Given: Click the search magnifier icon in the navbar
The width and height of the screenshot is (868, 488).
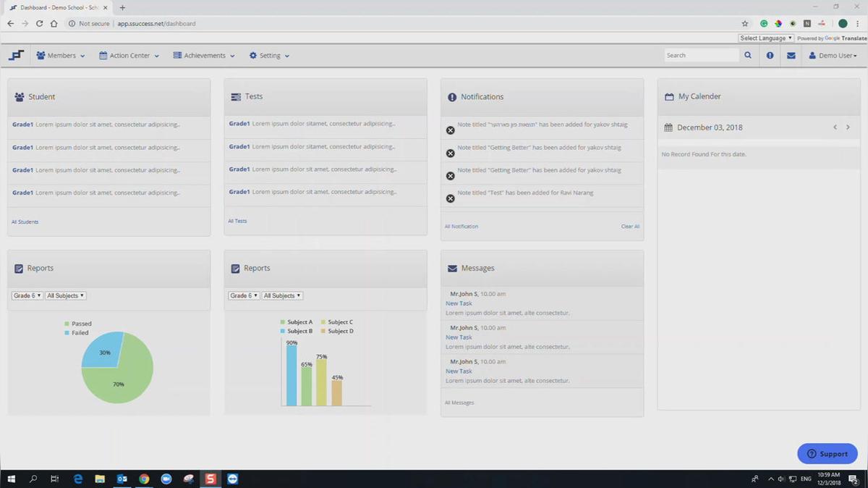Looking at the screenshot, I should (748, 55).
